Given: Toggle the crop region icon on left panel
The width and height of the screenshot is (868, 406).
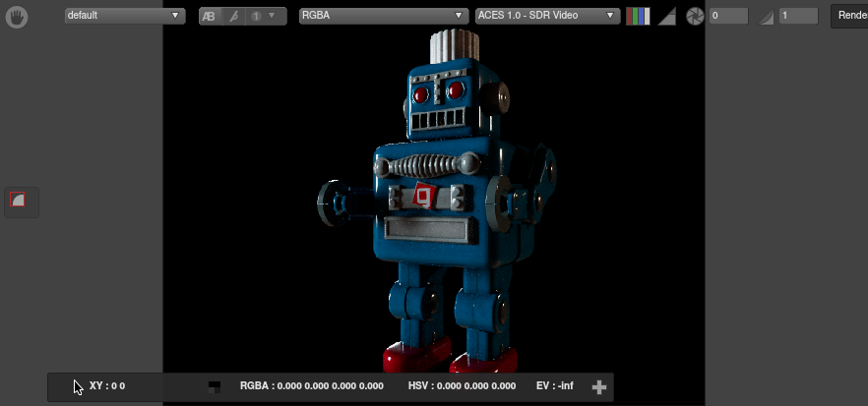Looking at the screenshot, I should pyautogui.click(x=18, y=200).
